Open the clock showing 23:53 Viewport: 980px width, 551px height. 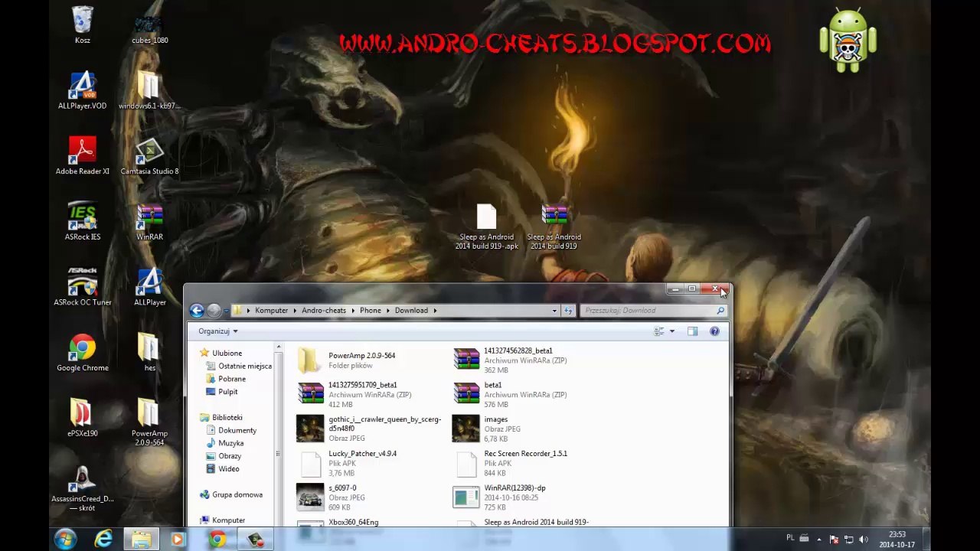tap(897, 540)
